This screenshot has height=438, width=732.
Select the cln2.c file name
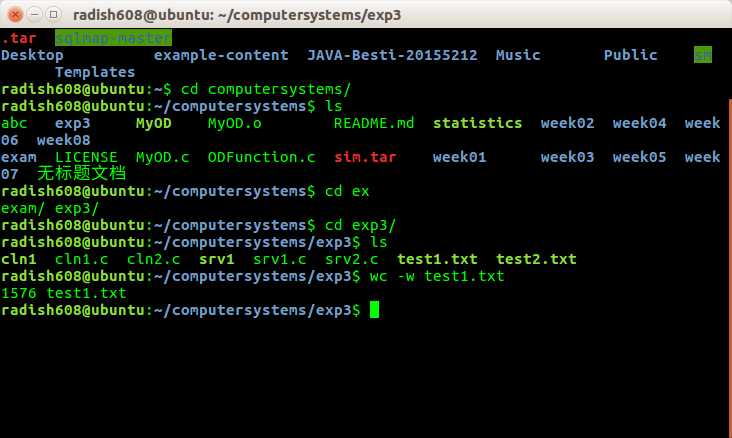pyautogui.click(x=154, y=259)
